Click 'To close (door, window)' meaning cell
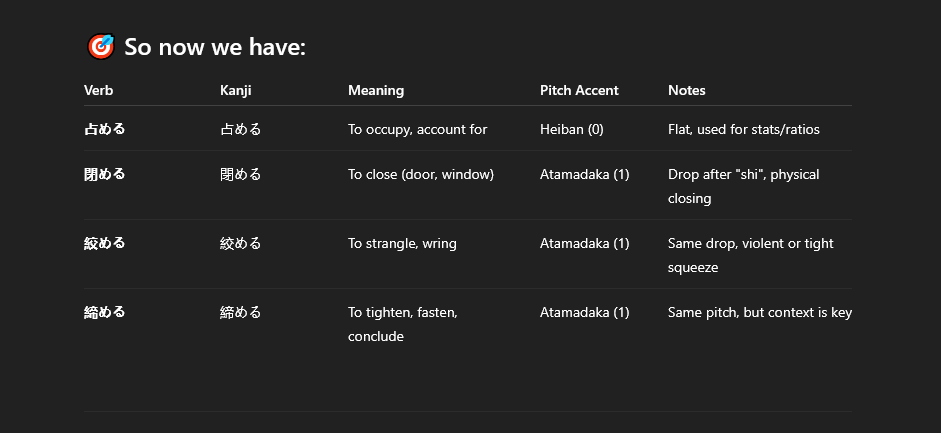Image resolution: width=941 pixels, height=433 pixels. click(421, 175)
